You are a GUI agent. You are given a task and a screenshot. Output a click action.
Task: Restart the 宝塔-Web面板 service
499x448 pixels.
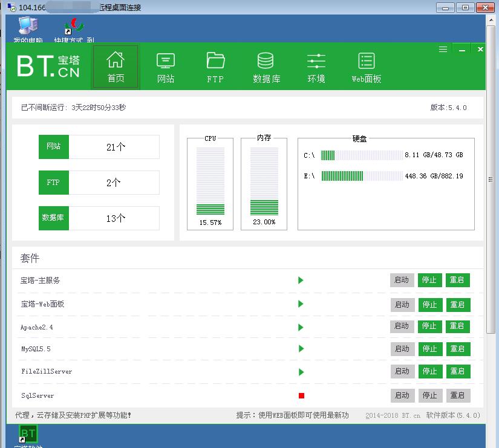tap(458, 305)
